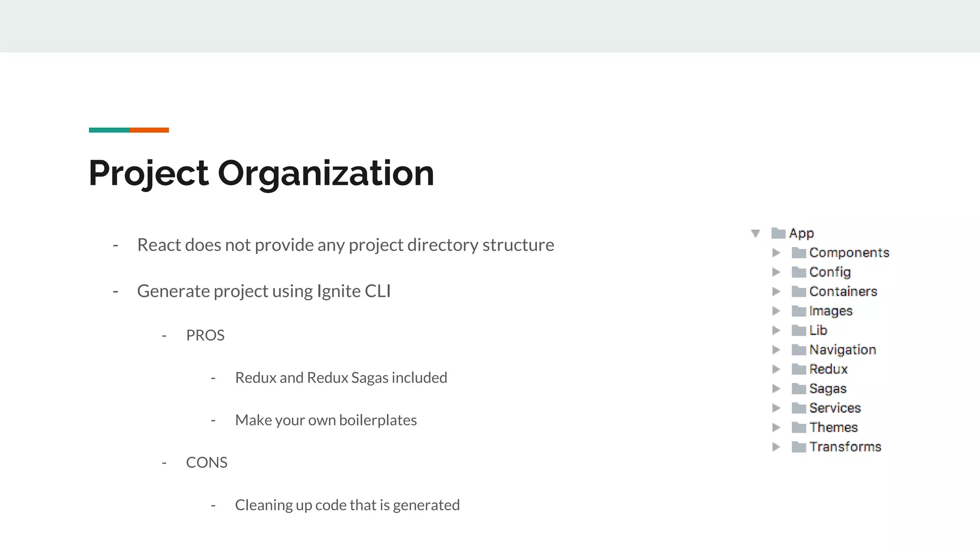Viewport: 980px width, 551px height.
Task: Expand the Images folder arrow
Action: (x=776, y=311)
